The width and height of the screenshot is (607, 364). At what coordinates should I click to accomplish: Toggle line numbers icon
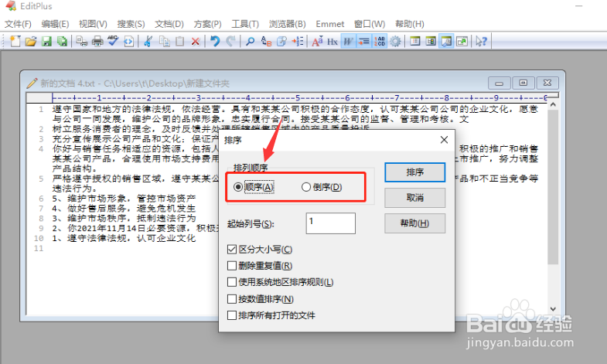click(380, 41)
